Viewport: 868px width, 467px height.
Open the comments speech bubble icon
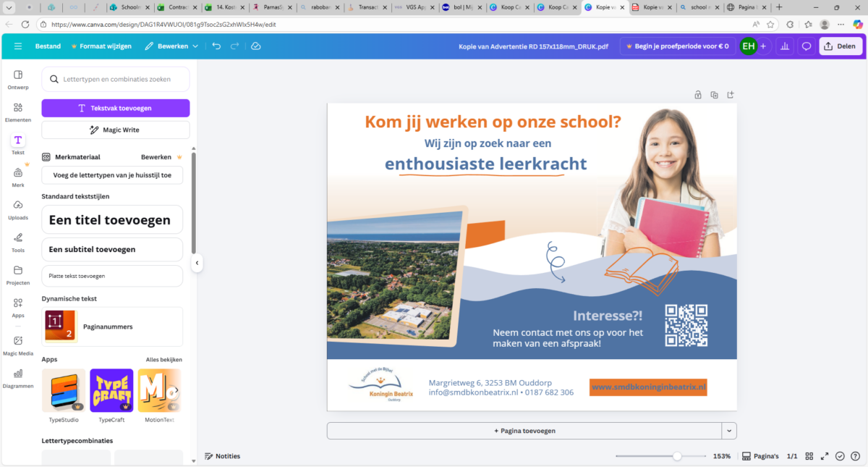point(806,46)
